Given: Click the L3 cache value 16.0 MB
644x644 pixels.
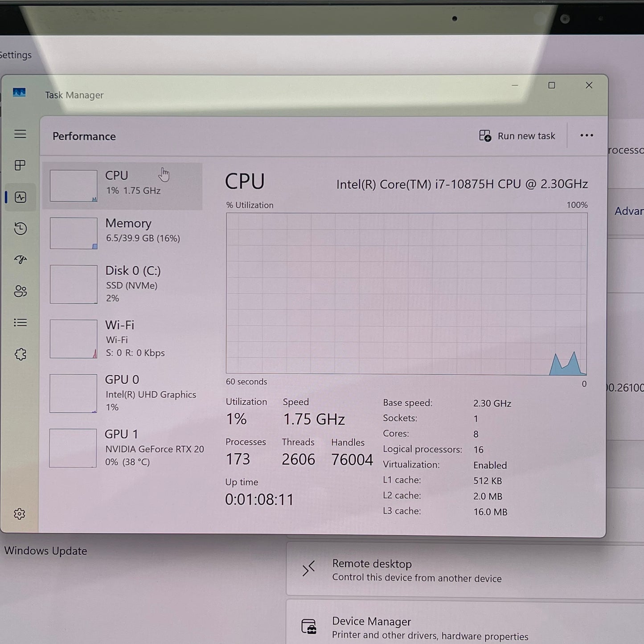Looking at the screenshot, I should tap(490, 512).
